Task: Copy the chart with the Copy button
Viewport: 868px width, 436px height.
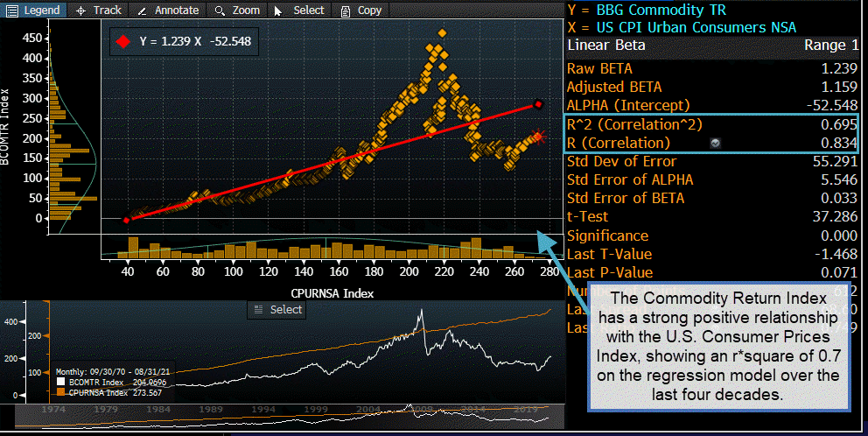Action: pos(360,11)
